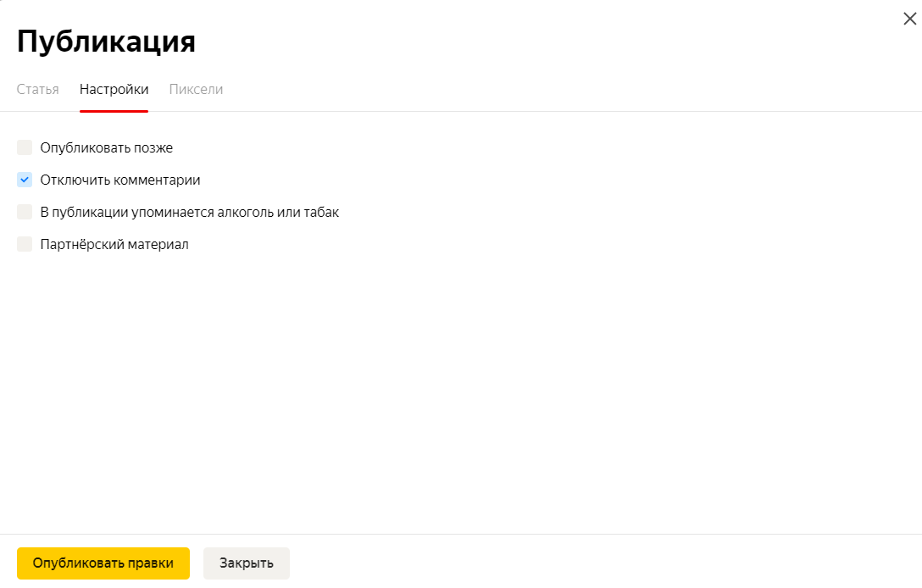The width and height of the screenshot is (922, 588).
Task: Open the Пиксели tab
Action: [196, 89]
